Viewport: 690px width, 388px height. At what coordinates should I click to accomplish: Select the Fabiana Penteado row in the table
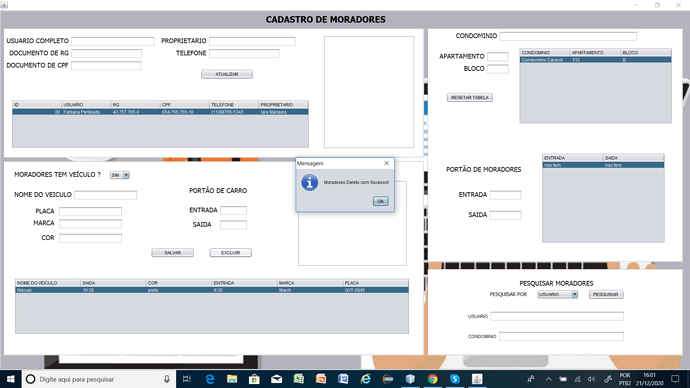(160, 112)
